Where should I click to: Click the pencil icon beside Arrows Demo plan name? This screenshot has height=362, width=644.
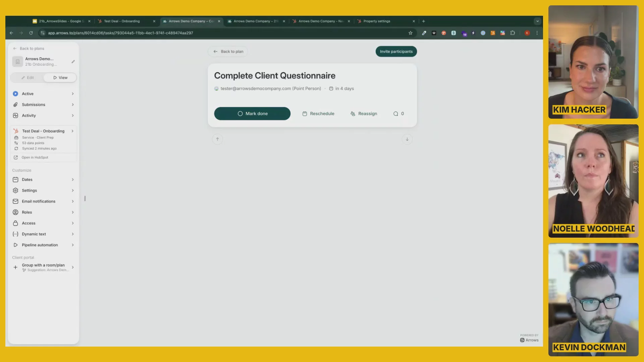[x=73, y=62]
